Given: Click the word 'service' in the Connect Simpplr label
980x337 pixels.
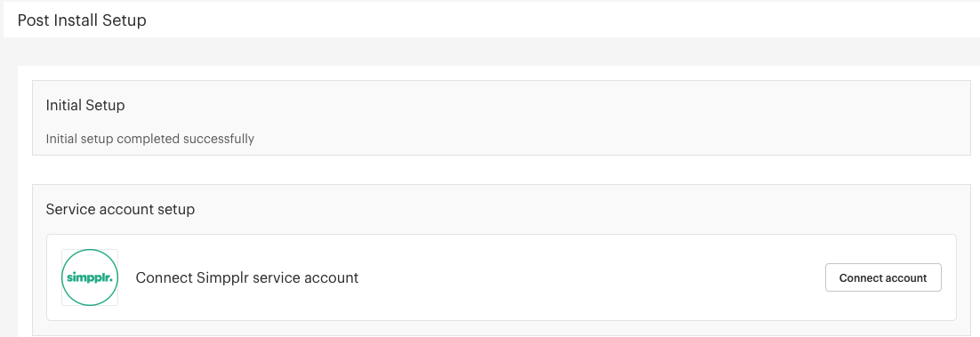Looking at the screenshot, I should (x=270, y=277).
